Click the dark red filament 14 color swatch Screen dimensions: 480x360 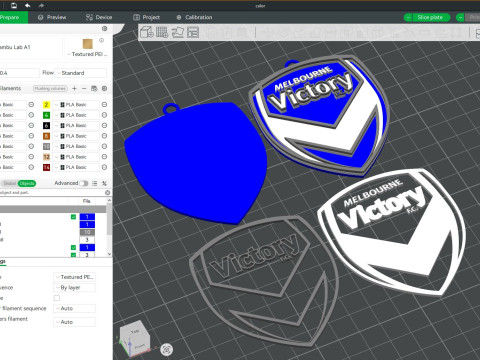(x=46, y=167)
